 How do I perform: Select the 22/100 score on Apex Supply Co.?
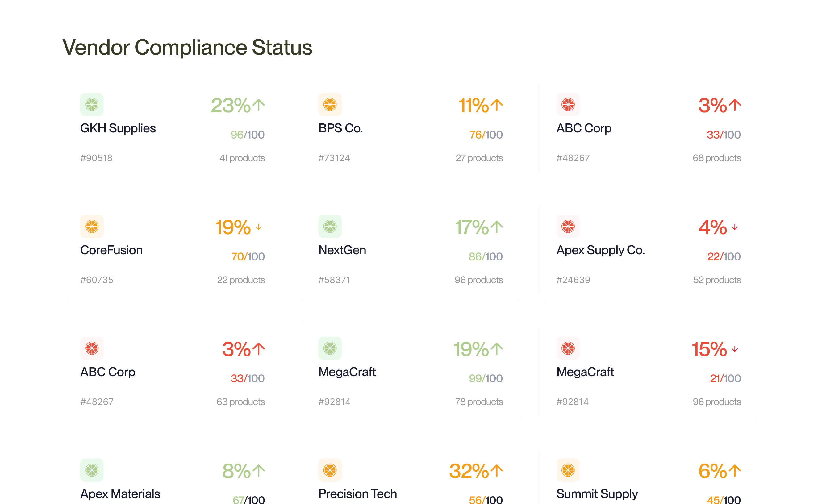(723, 256)
